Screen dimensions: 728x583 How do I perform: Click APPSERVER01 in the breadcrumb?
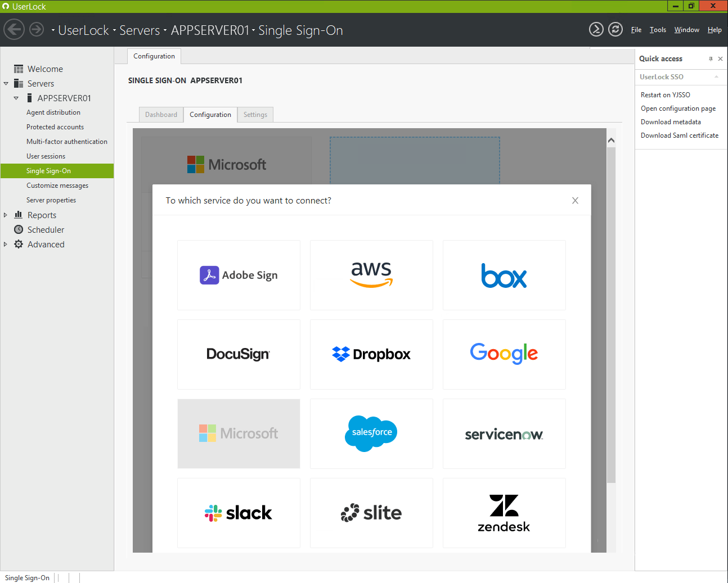point(210,30)
